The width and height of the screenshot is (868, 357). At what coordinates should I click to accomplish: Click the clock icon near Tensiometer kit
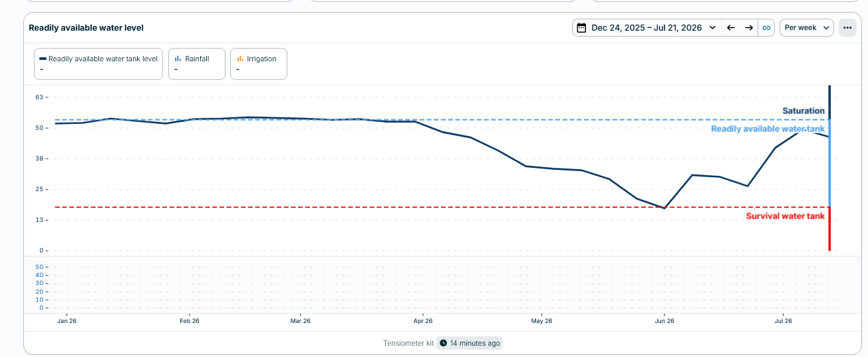[444, 344]
